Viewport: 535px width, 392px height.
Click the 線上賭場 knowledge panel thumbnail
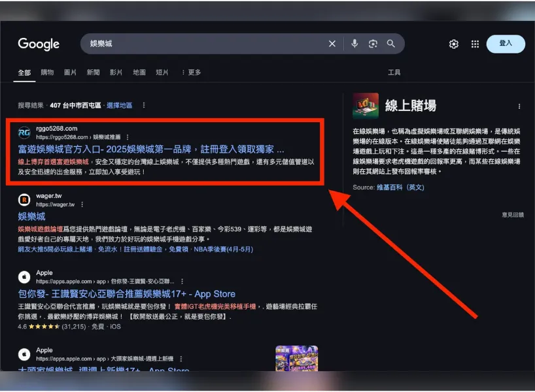(x=366, y=106)
